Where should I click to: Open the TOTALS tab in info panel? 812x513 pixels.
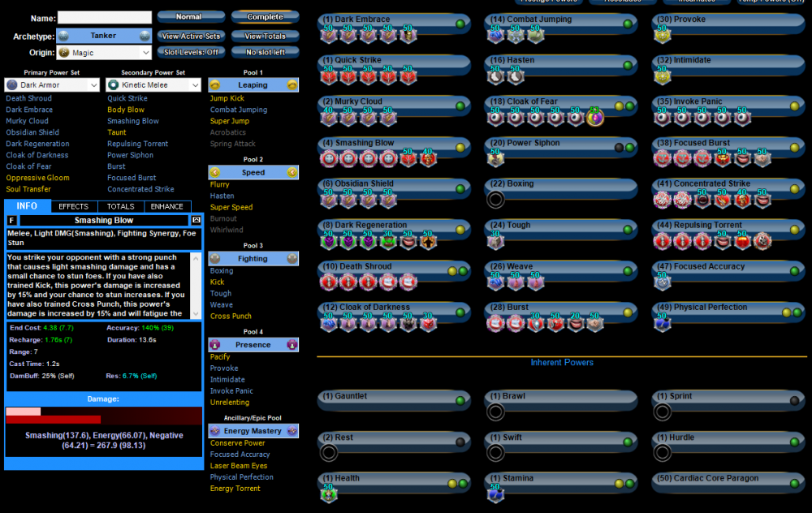tap(121, 207)
